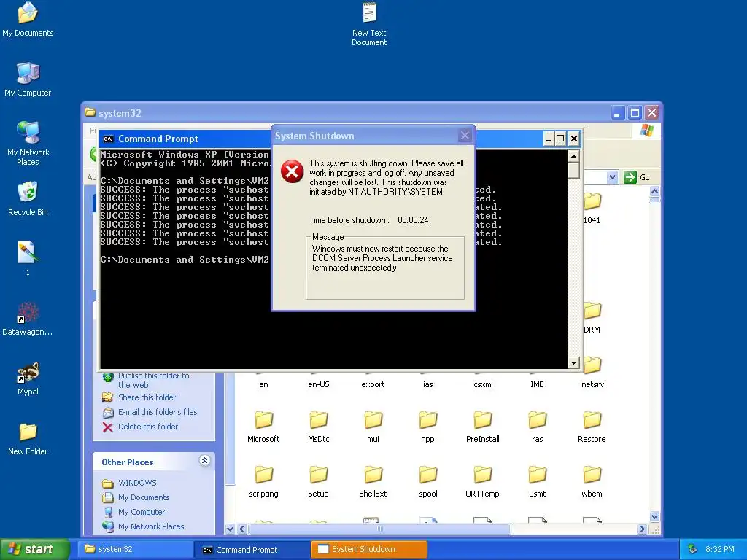Screen dimensions: 747x560
Task: Click the red error icon in System Shutdown
Action: [x=292, y=171]
